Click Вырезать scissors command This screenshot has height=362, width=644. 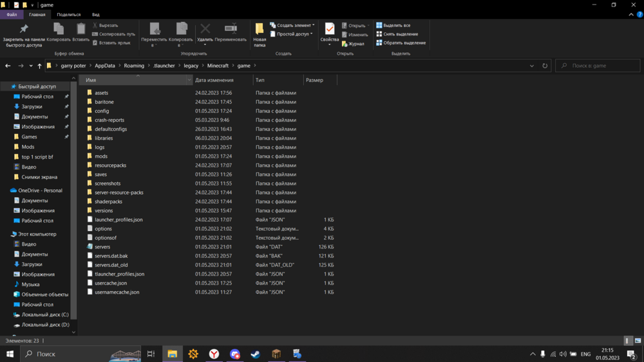click(x=106, y=26)
